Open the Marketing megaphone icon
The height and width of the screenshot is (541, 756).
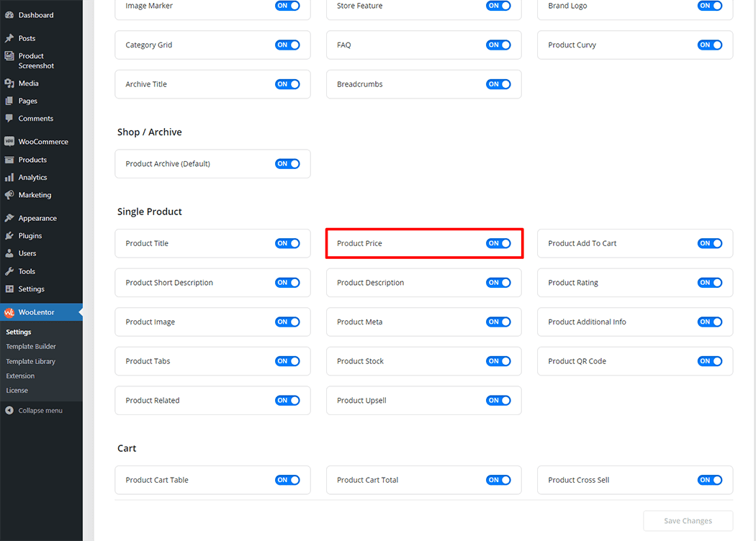[10, 194]
